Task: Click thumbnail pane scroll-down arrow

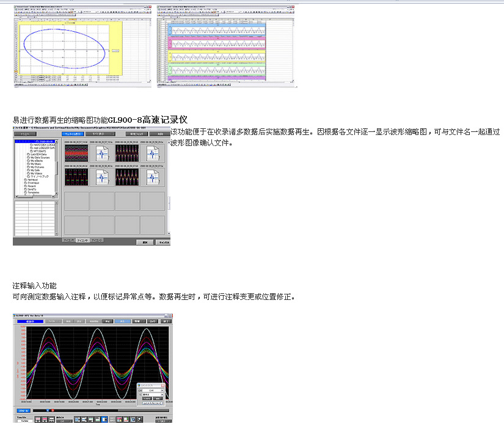Action: pos(169,233)
